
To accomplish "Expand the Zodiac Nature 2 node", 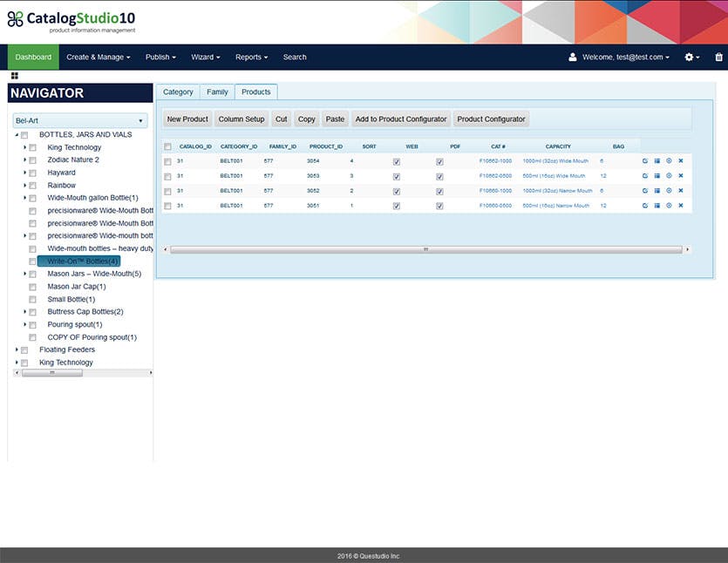I will [24, 159].
